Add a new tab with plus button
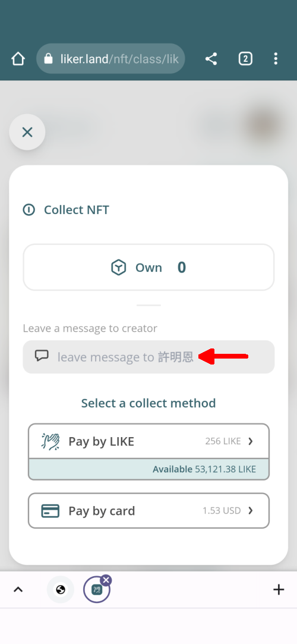 click(279, 590)
